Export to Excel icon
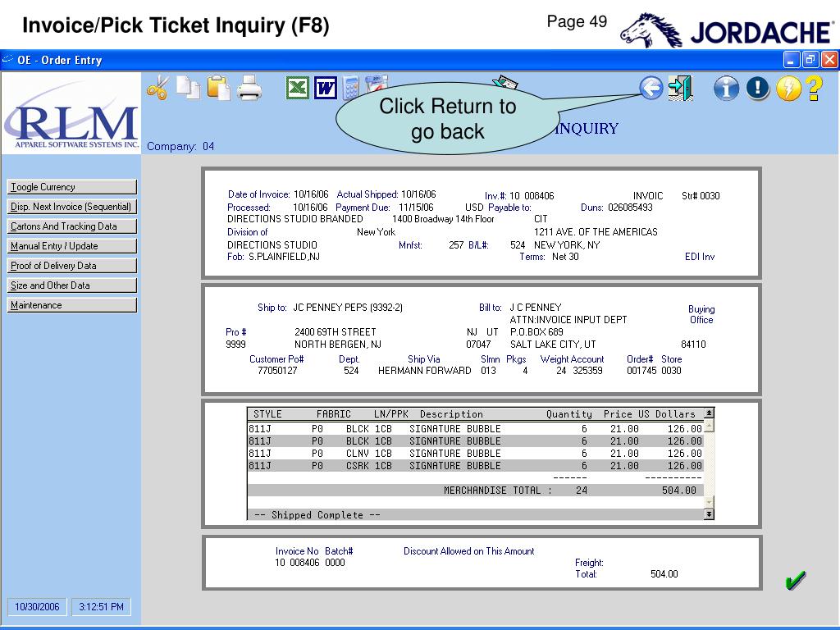 [297, 88]
